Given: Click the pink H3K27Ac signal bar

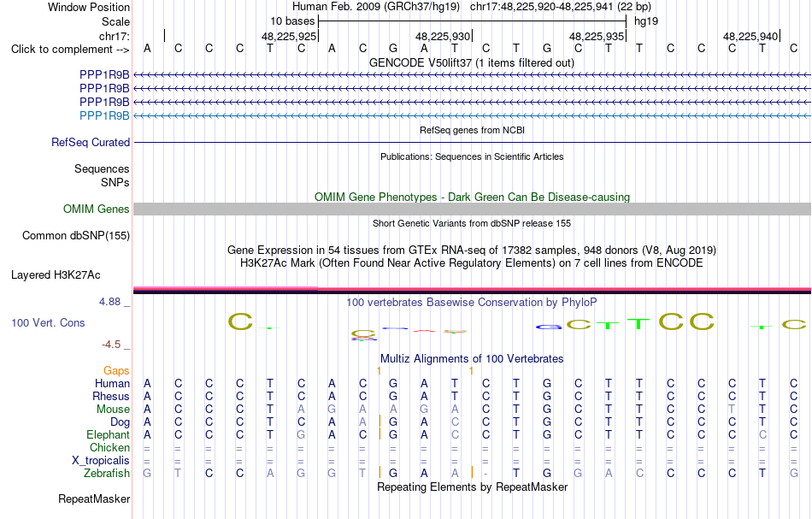Looking at the screenshot, I should click(472, 289).
